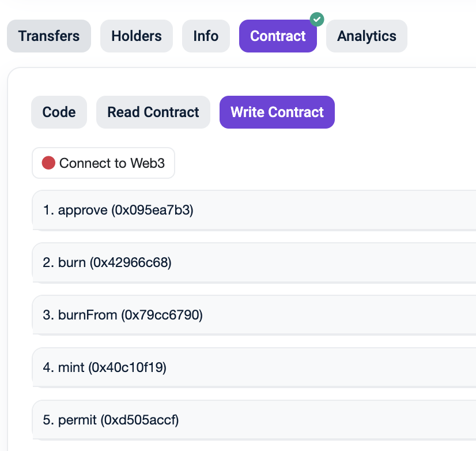Click the 0xd505accf selector text
476x451 pixels.
point(140,420)
